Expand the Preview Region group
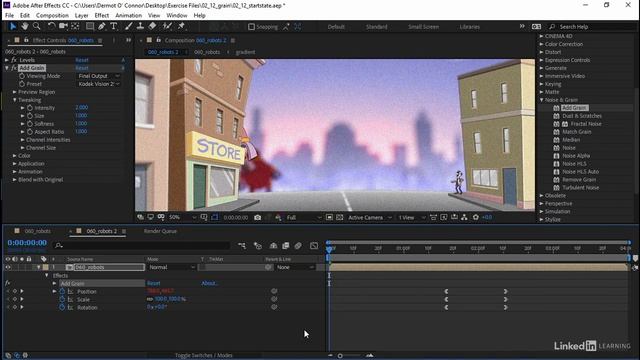Screen dimensions: 640x360 (15, 92)
